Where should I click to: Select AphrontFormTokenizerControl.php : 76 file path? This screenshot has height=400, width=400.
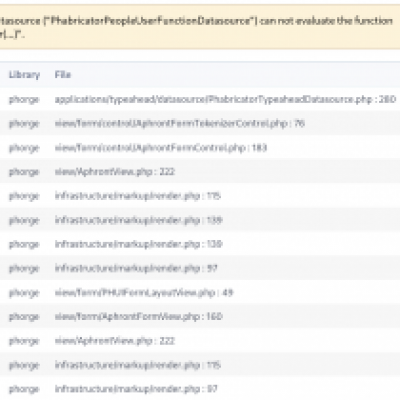(180, 124)
